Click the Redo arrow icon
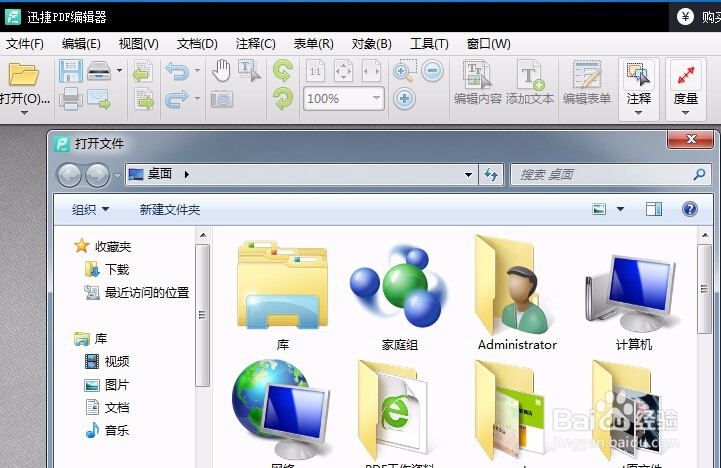This screenshot has height=468, width=721. (x=177, y=98)
